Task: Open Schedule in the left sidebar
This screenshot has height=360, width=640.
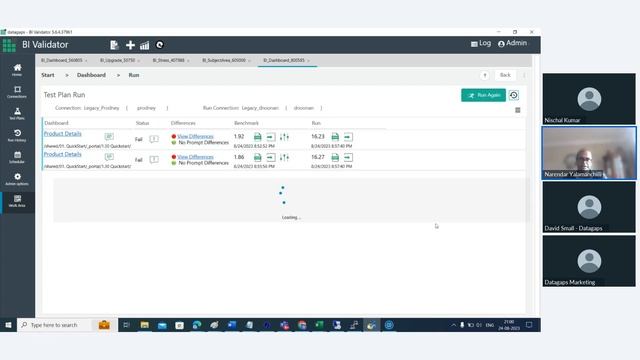Action: tap(17, 157)
